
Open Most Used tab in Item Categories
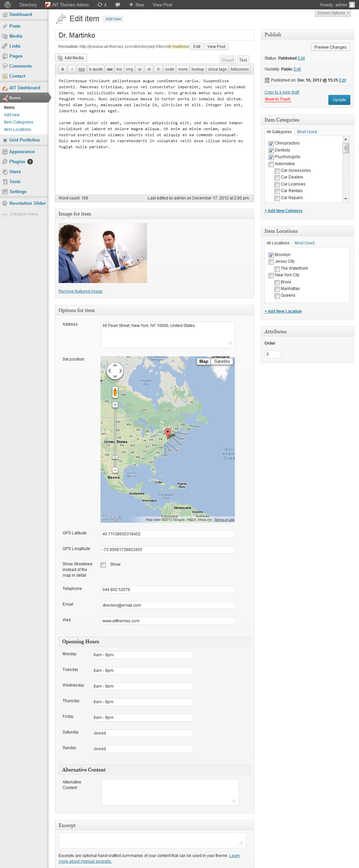306,132
